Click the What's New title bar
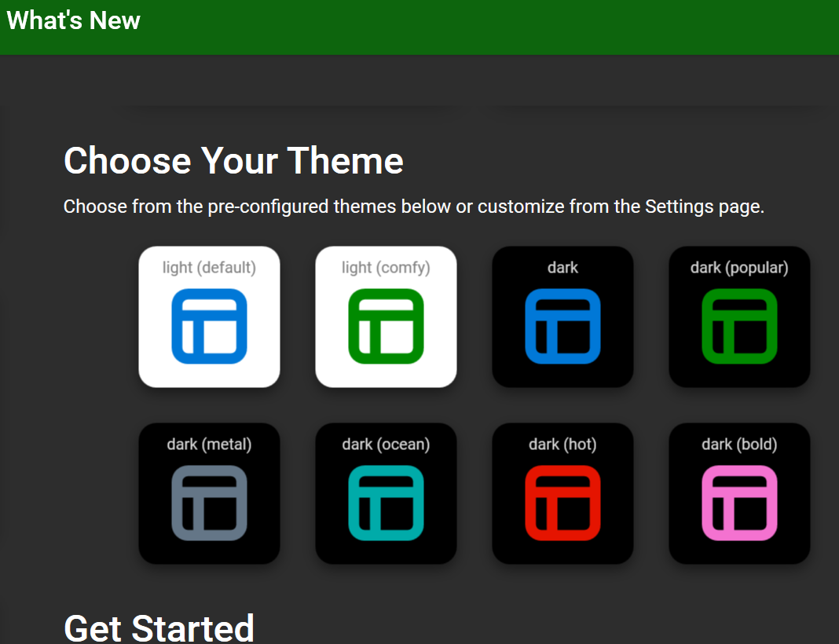The height and width of the screenshot is (644, 839). (x=74, y=21)
